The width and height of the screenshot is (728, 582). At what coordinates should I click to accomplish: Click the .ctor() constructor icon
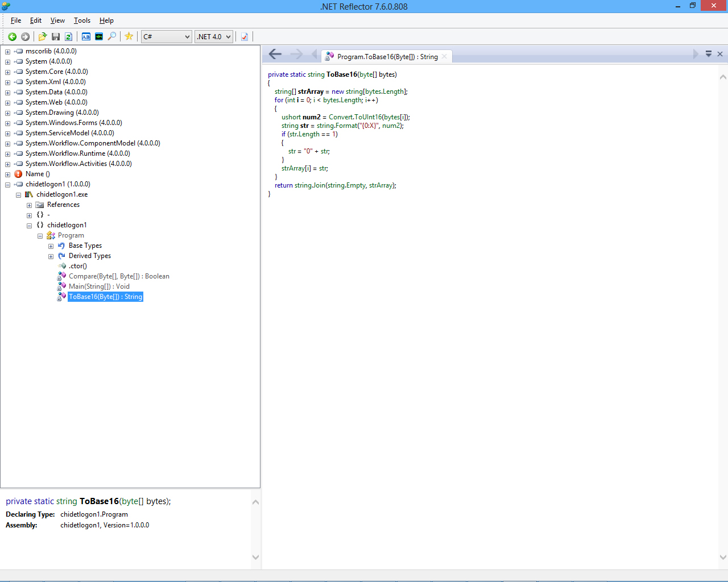tap(63, 266)
